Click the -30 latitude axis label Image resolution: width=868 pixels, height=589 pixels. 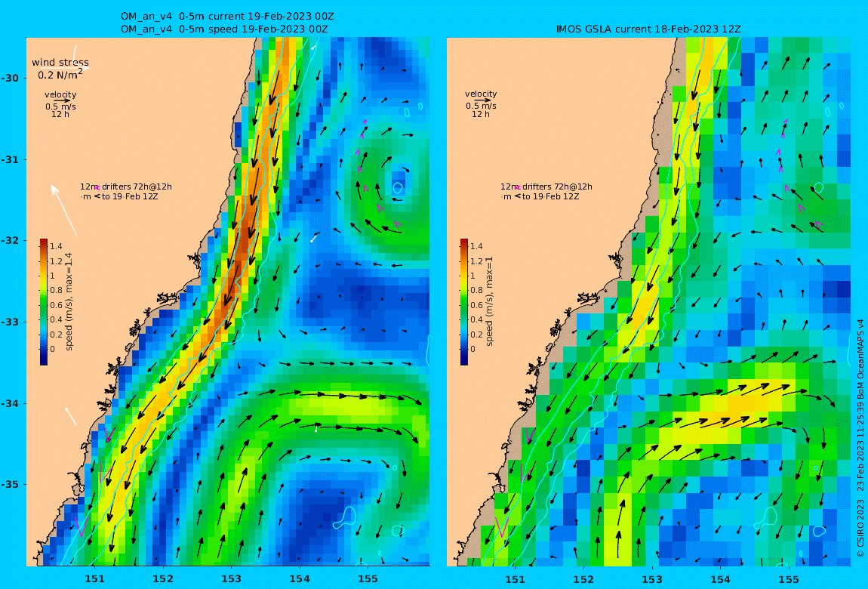pyautogui.click(x=9, y=78)
